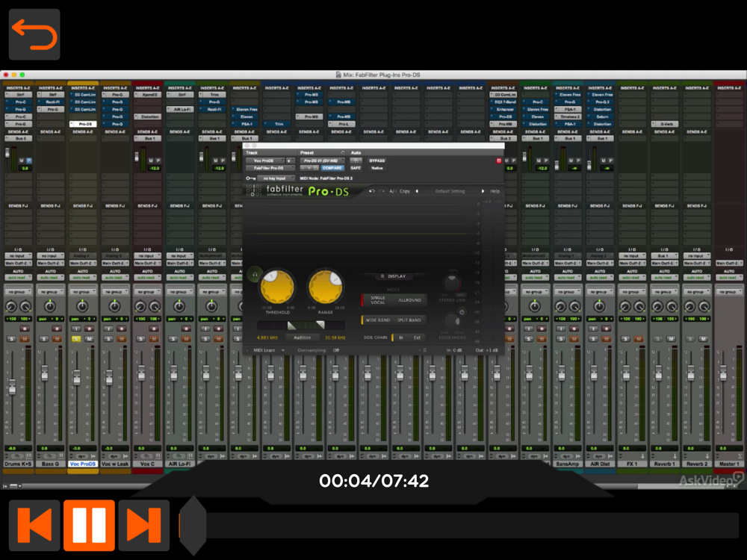Click the FabFilter logo icon in Pro-DS
The width and height of the screenshot is (747, 560).
click(253, 190)
